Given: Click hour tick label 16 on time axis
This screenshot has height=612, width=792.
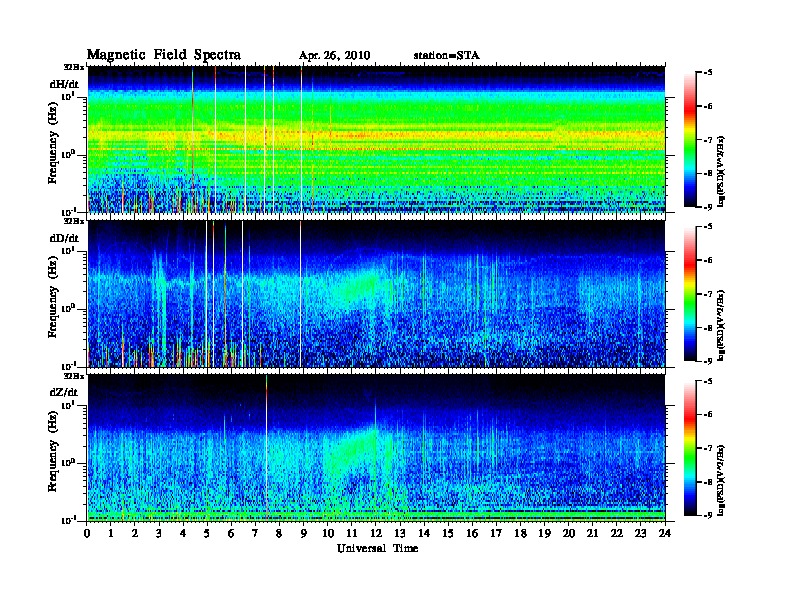Looking at the screenshot, I should pyautogui.click(x=472, y=534).
